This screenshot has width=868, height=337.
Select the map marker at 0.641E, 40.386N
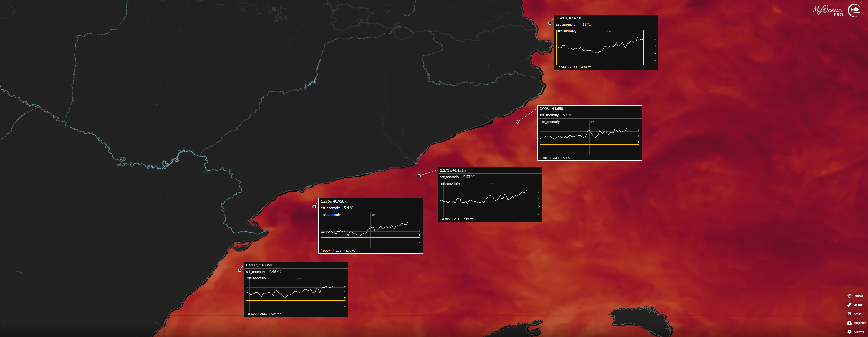click(239, 270)
